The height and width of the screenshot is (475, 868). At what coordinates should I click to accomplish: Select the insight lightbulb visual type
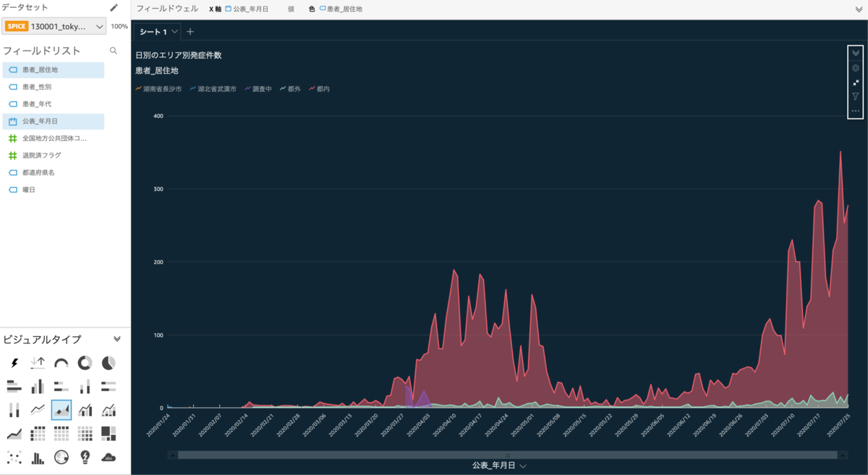(85, 457)
